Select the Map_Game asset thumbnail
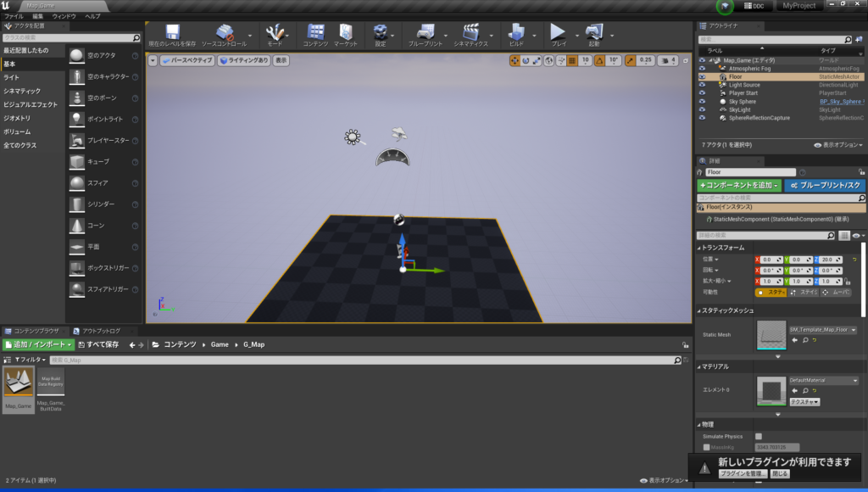The width and height of the screenshot is (868, 492). 19,386
